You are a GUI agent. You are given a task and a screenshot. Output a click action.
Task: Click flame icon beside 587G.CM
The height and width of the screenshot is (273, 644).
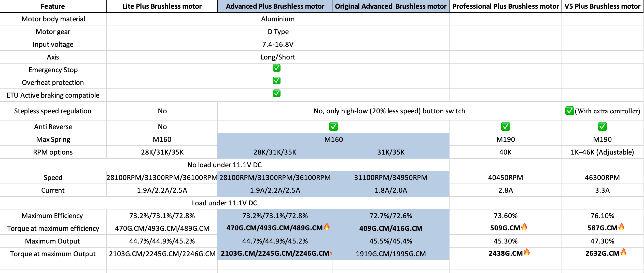click(621, 226)
